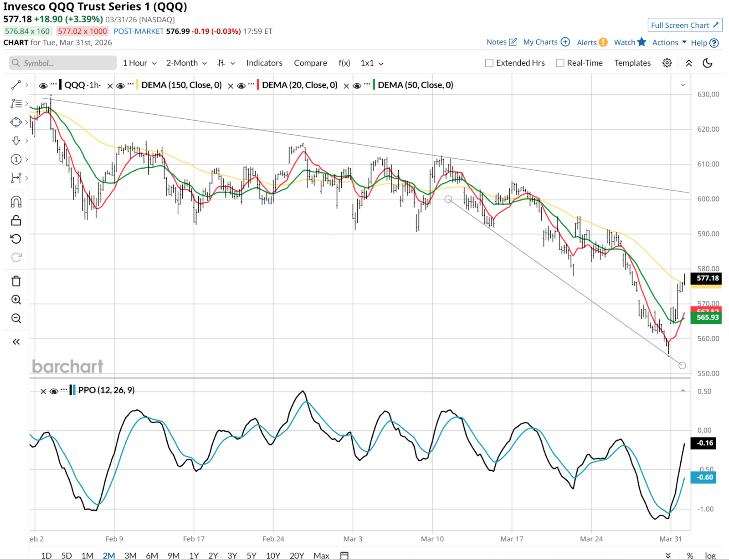Open the 2-Month period dropdown

(186, 63)
